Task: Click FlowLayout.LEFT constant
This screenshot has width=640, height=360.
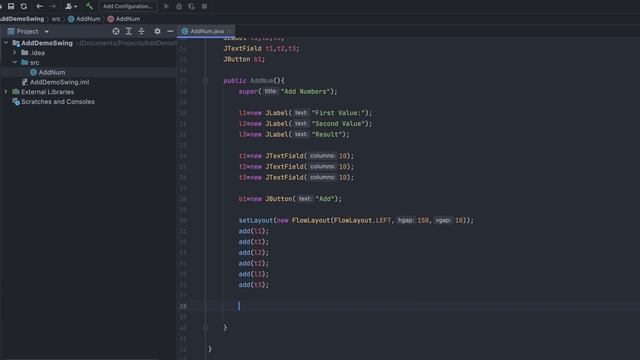Action: (362, 220)
